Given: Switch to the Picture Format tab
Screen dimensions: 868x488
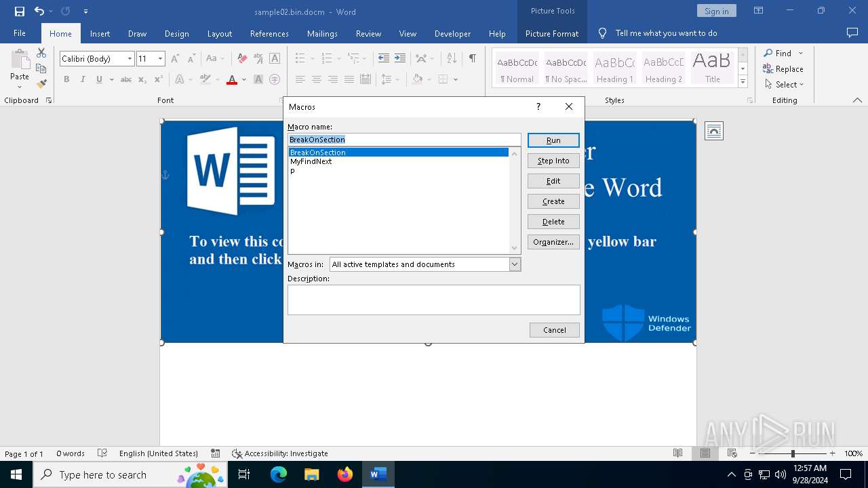Looking at the screenshot, I should 552,33.
